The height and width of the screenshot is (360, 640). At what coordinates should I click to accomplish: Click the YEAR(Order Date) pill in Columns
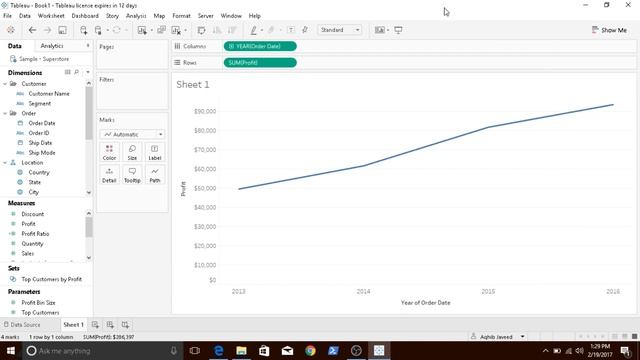point(260,46)
